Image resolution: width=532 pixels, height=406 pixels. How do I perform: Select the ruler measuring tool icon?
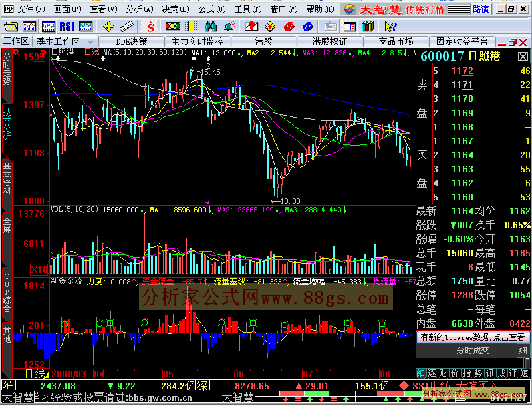pos(127,26)
